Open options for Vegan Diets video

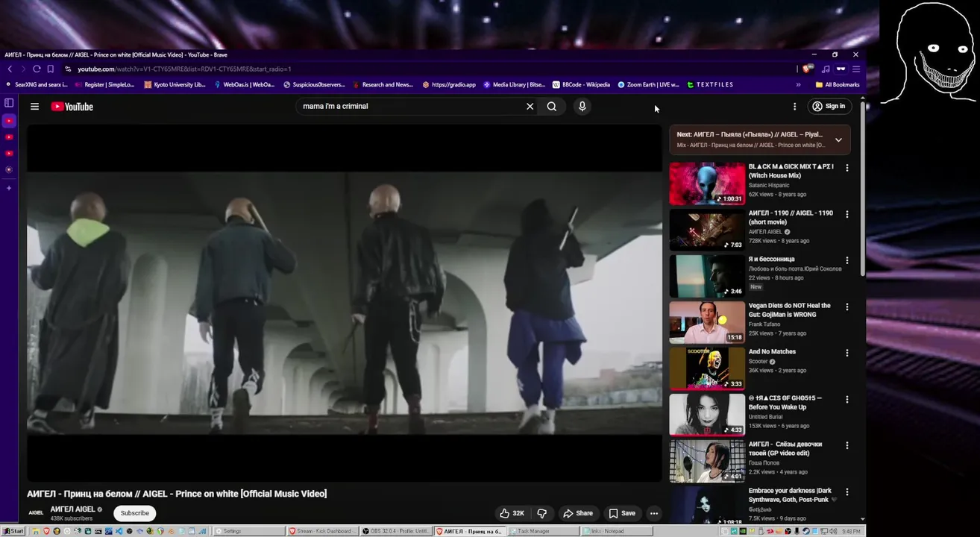(846, 307)
